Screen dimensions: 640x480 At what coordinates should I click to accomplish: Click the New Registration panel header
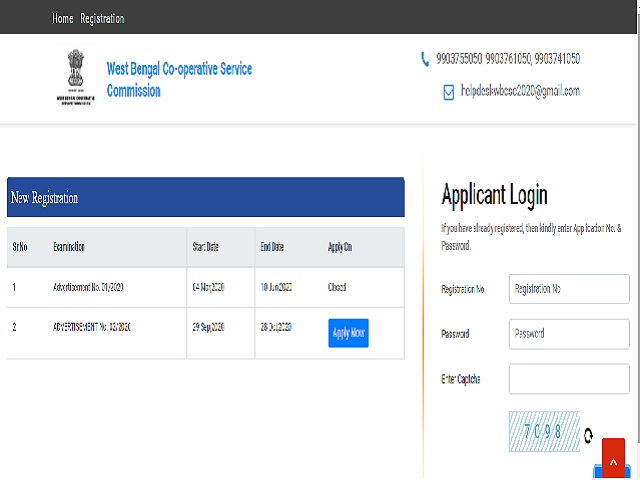click(x=205, y=198)
